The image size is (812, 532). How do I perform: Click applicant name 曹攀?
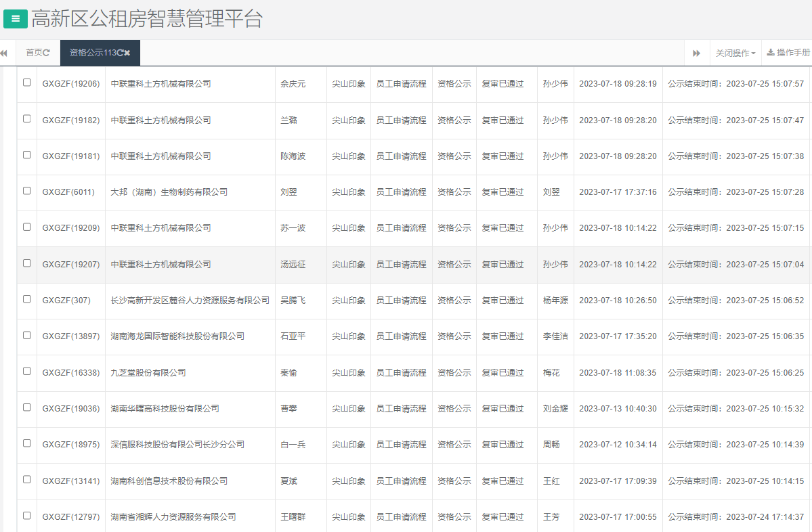tap(289, 409)
